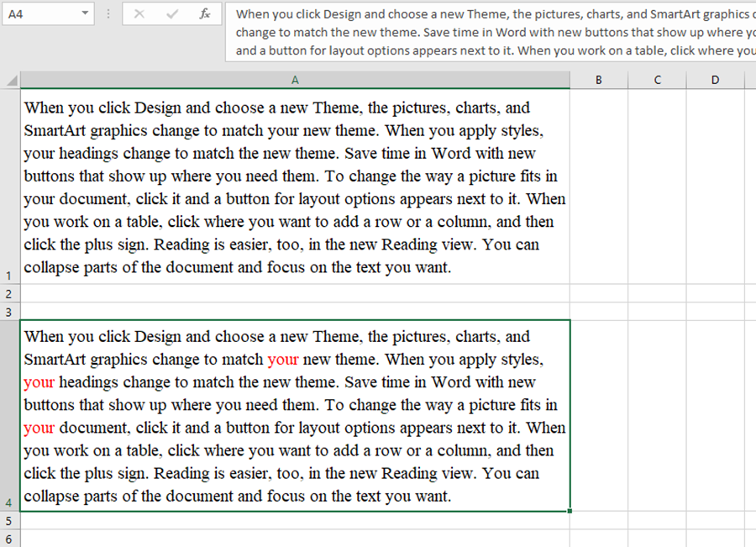Select column C header
This screenshot has width=756, height=547.
click(x=657, y=80)
